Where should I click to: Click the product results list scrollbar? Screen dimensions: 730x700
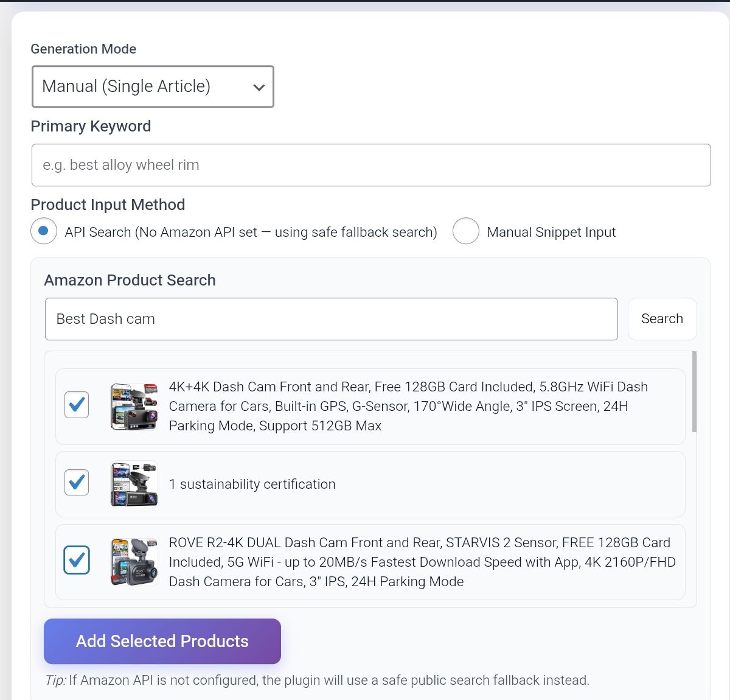pyautogui.click(x=694, y=392)
